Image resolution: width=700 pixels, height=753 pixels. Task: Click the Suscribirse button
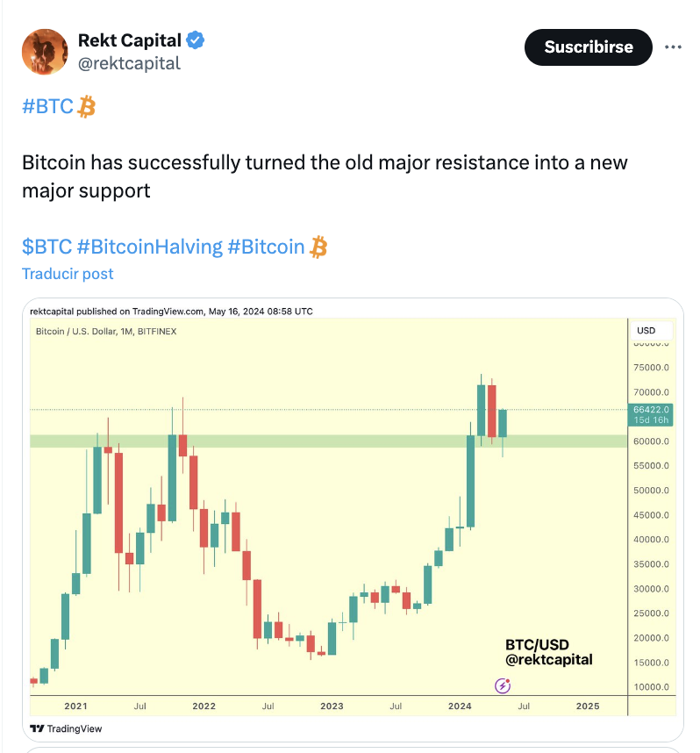click(588, 47)
